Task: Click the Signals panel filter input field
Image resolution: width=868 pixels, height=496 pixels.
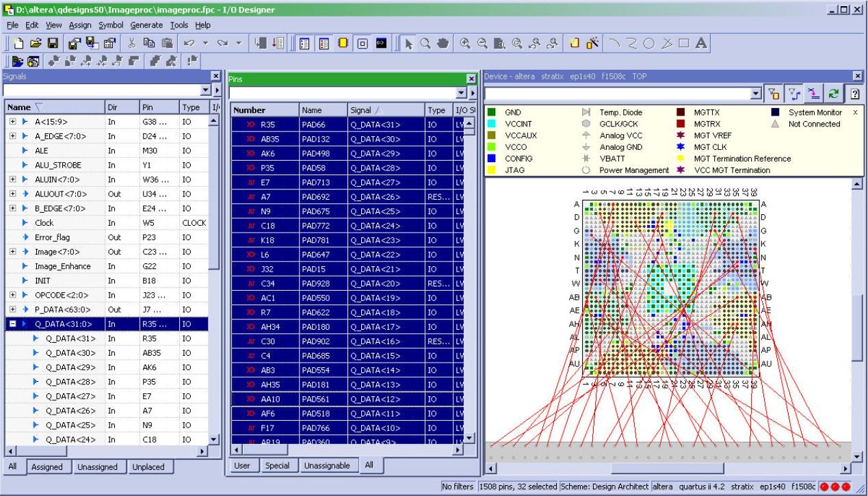Action: [101, 90]
